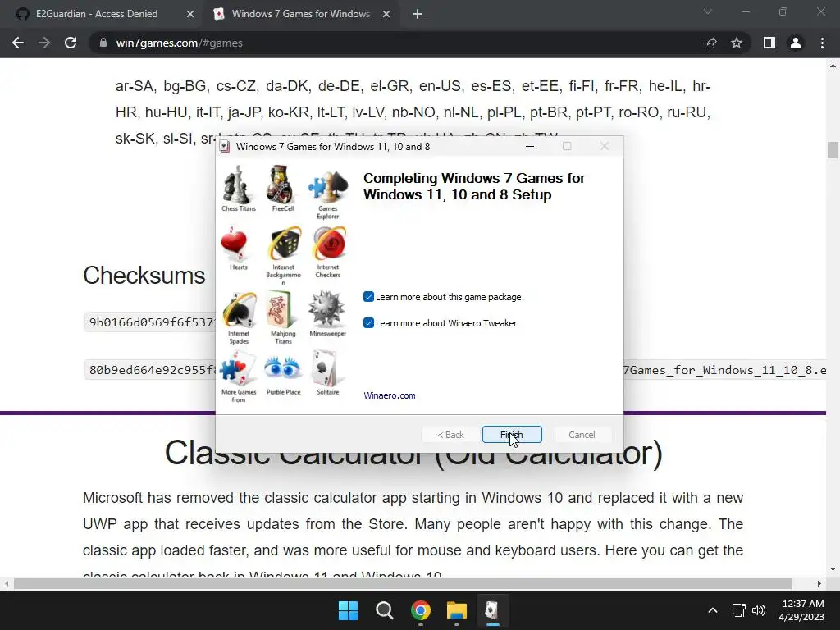The image size is (840, 630).
Task: Open the taskbar clock and date
Action: [802, 610]
